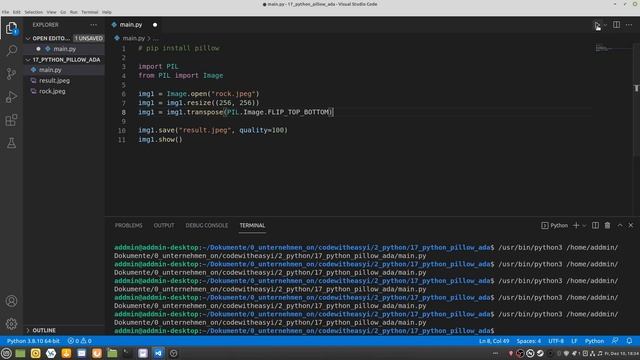Switch to the Problems tab
This screenshot has width=640, height=360.
coord(129,225)
